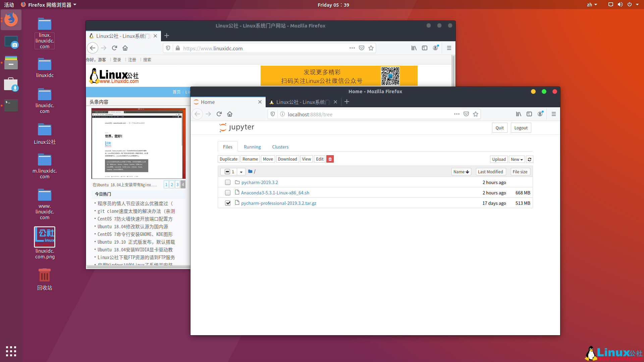The image size is (644, 362).
Task: Click the Download button
Action: point(287,159)
